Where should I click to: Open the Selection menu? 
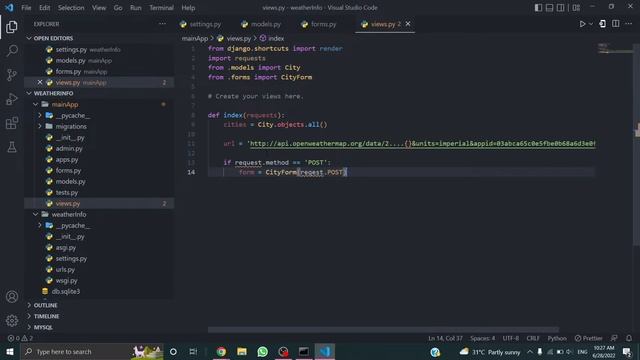[x=71, y=8]
